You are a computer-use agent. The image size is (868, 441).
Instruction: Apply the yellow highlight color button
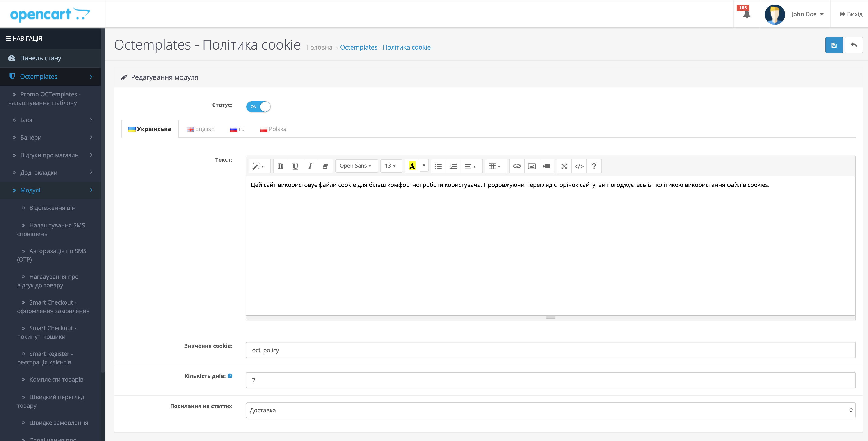[412, 166]
